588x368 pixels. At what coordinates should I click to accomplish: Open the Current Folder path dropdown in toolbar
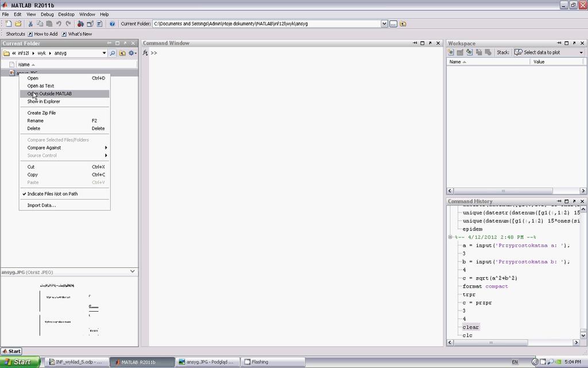(384, 24)
